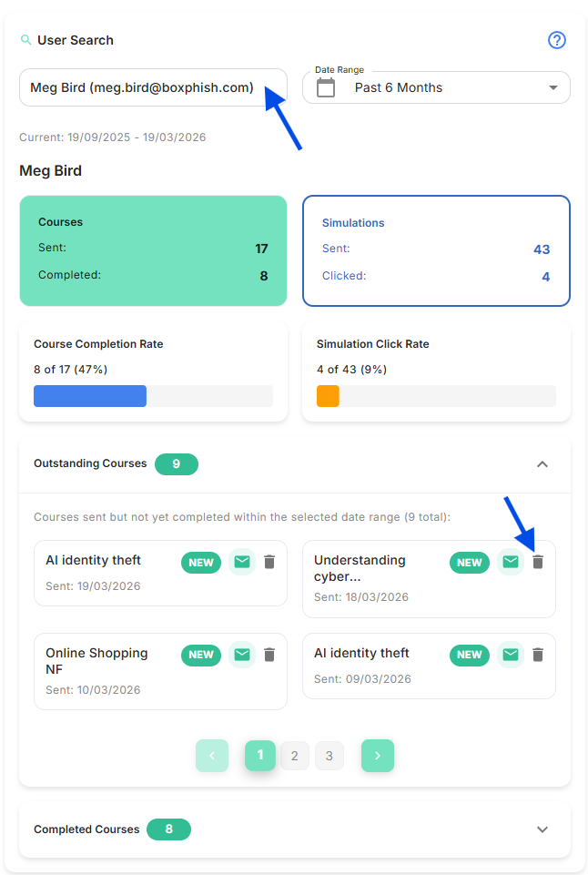Go to page 3 of outstanding courses
The height and width of the screenshot is (875, 588).
pyautogui.click(x=329, y=756)
